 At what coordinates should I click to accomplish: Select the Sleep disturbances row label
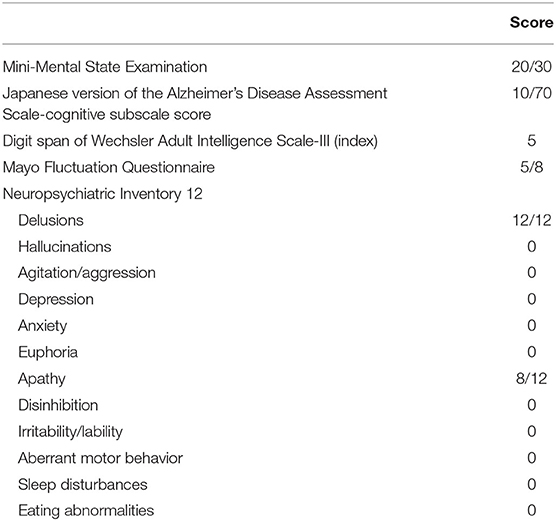[83, 485]
